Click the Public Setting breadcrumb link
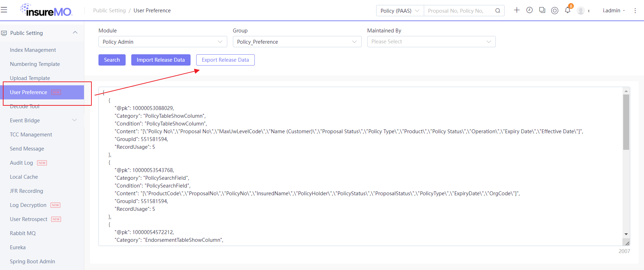The image size is (644, 270). [109, 11]
